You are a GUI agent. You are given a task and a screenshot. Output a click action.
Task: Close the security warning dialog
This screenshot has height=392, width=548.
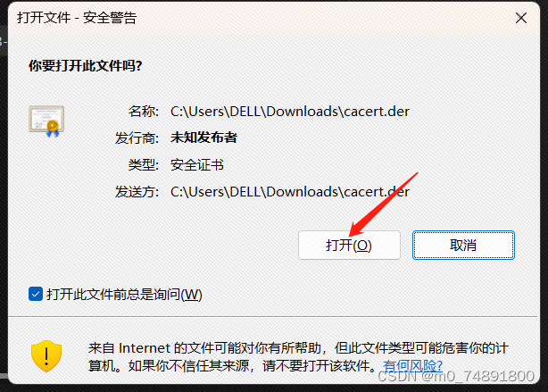520,18
